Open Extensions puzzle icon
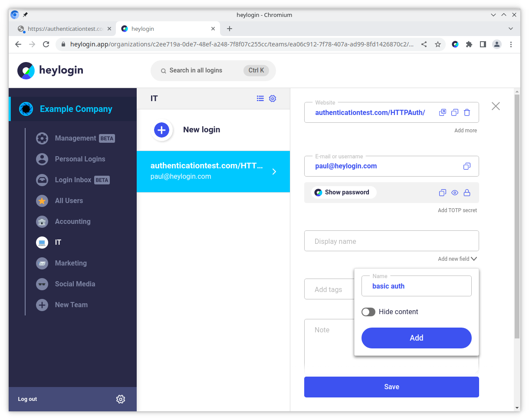 469,44
